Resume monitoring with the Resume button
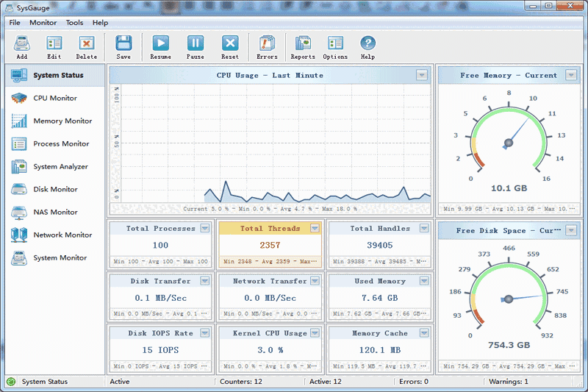 pyautogui.click(x=160, y=44)
